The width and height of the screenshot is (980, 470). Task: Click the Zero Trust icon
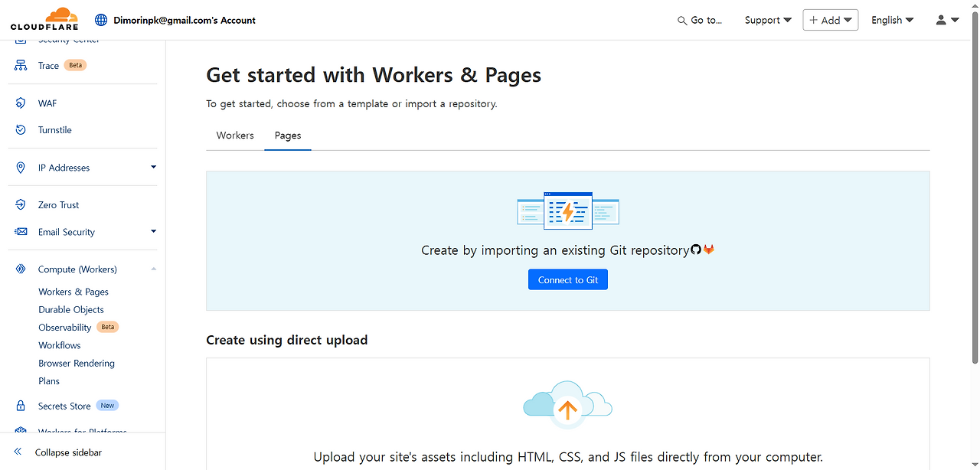pos(21,204)
